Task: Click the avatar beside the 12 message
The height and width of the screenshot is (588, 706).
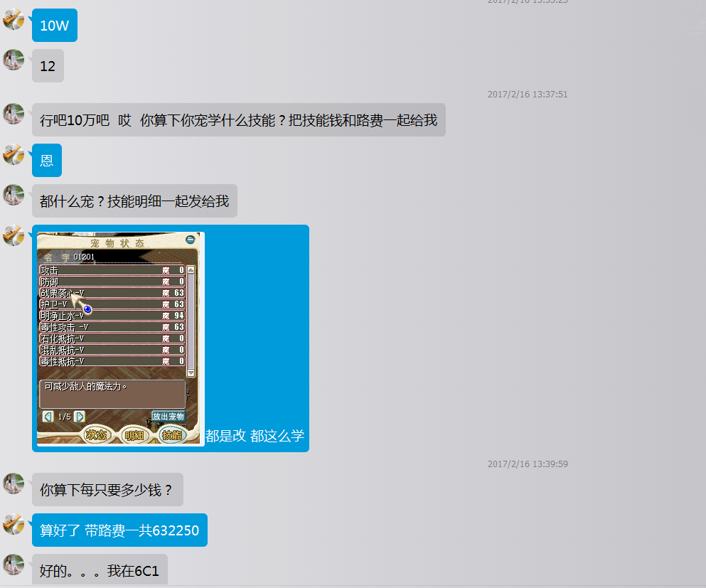Action: pyautogui.click(x=14, y=60)
